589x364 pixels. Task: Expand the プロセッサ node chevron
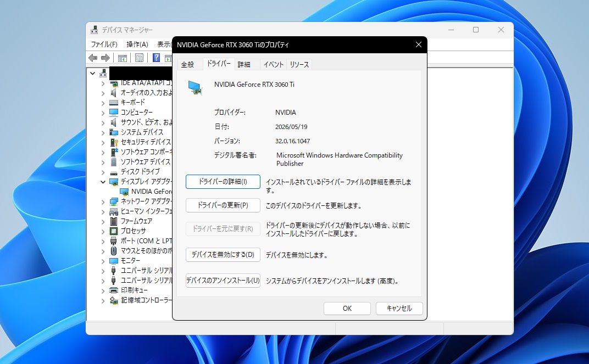[103, 232]
